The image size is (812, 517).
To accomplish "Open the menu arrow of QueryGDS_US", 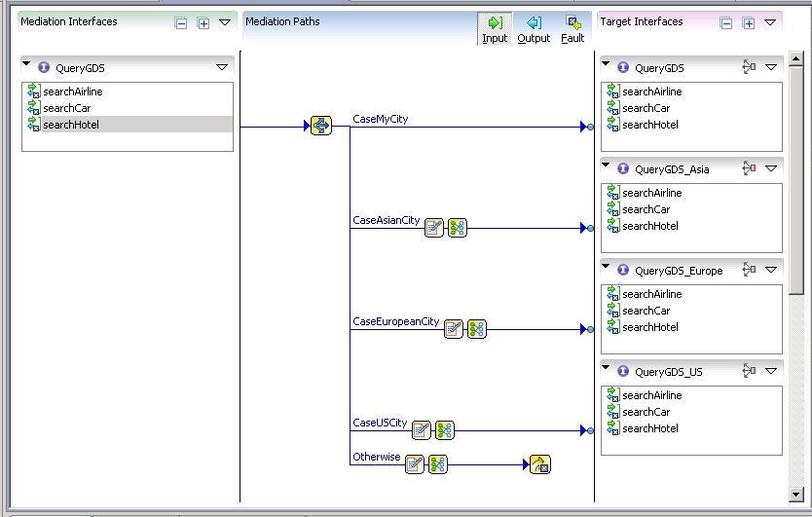I will pos(771,371).
